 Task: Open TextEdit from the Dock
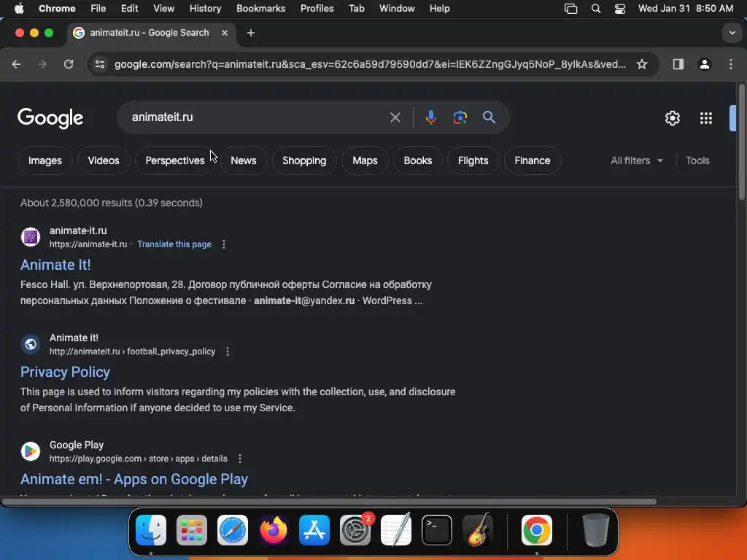coord(396,530)
